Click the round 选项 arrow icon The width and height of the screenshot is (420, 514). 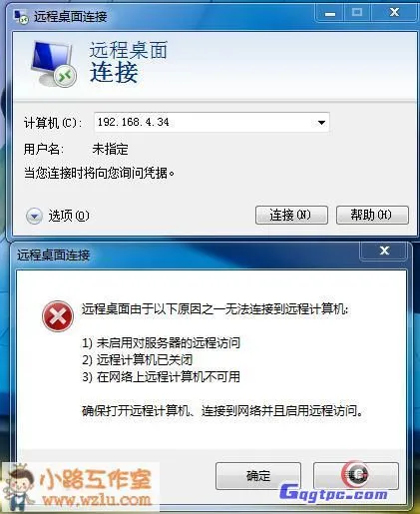point(34,216)
